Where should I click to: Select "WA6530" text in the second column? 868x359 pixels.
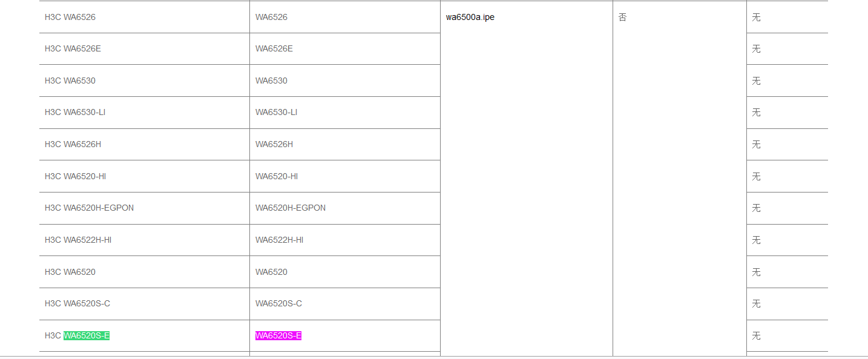(271, 81)
